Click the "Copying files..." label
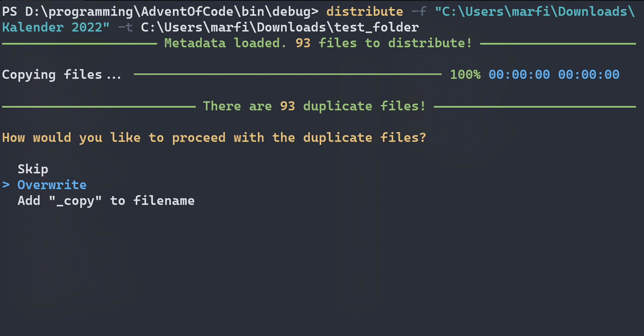This screenshot has height=336, width=644. point(61,74)
